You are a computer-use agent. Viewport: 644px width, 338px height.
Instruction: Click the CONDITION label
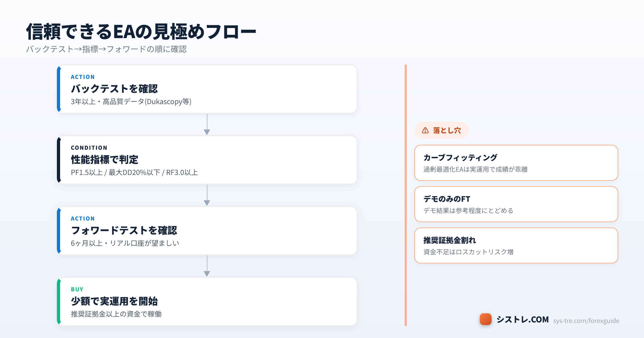(89, 148)
